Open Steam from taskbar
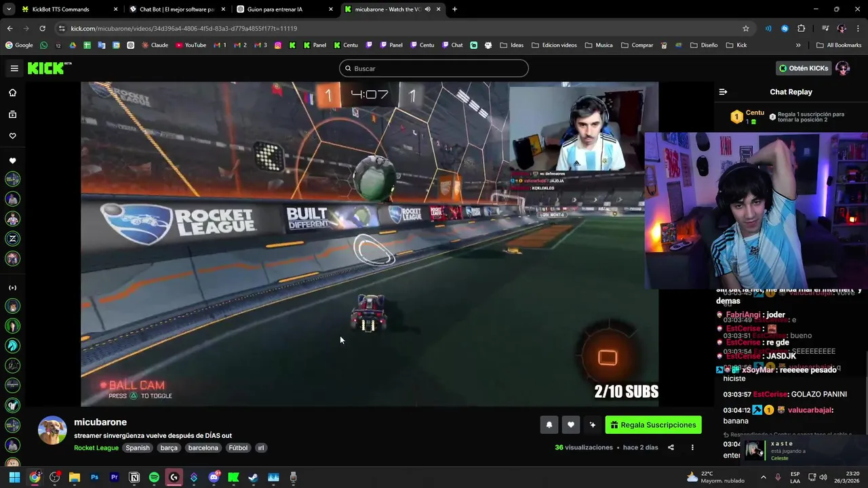Screen dimensions: 868x488 pyautogui.click(x=253, y=477)
